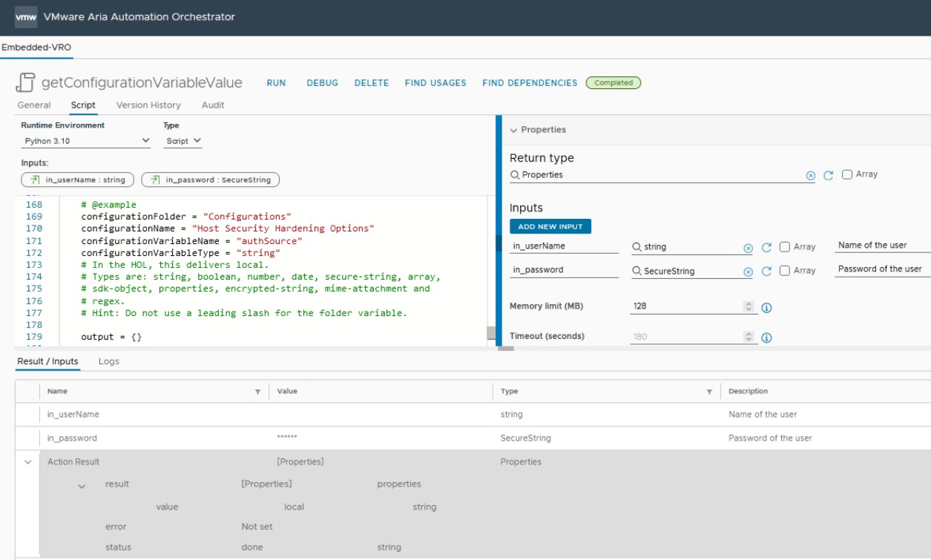Image resolution: width=931 pixels, height=560 pixels.
Task: Open the Version History tab
Action: pos(148,105)
